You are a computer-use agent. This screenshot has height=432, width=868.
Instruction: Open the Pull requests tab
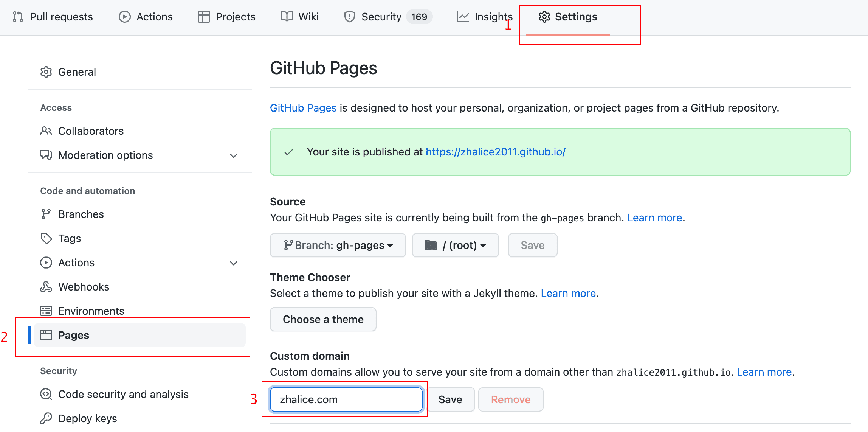[53, 17]
